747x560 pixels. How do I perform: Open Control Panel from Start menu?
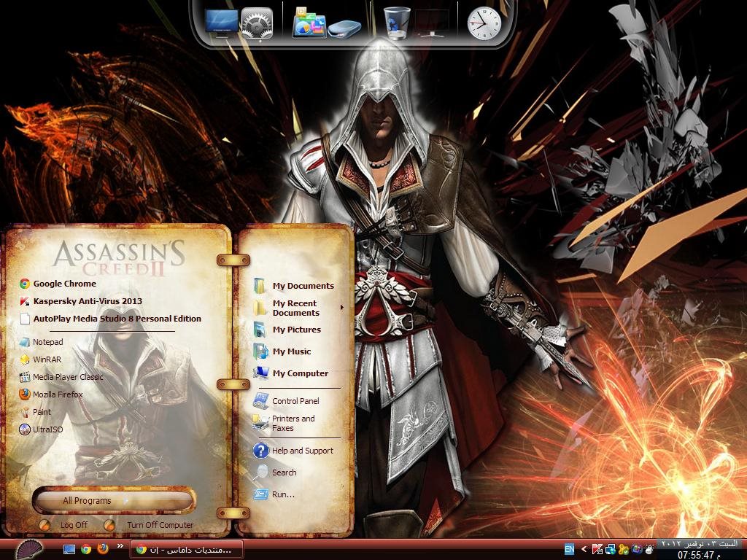click(295, 401)
